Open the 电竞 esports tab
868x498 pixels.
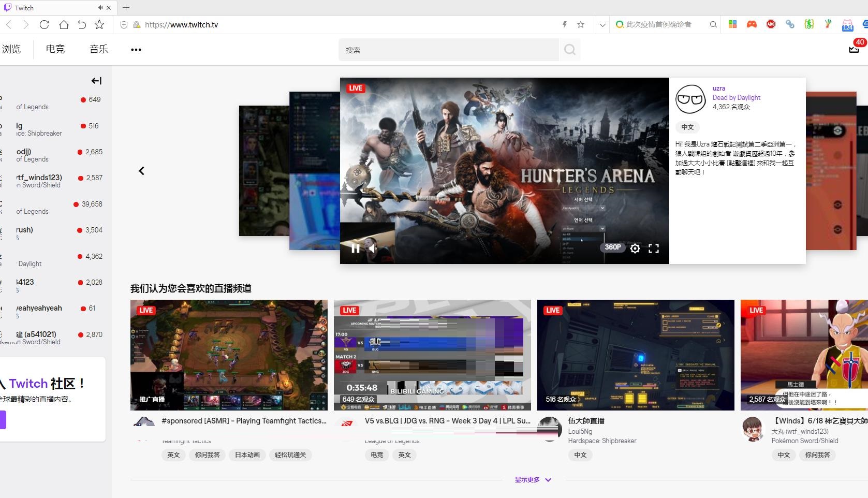[x=55, y=49]
